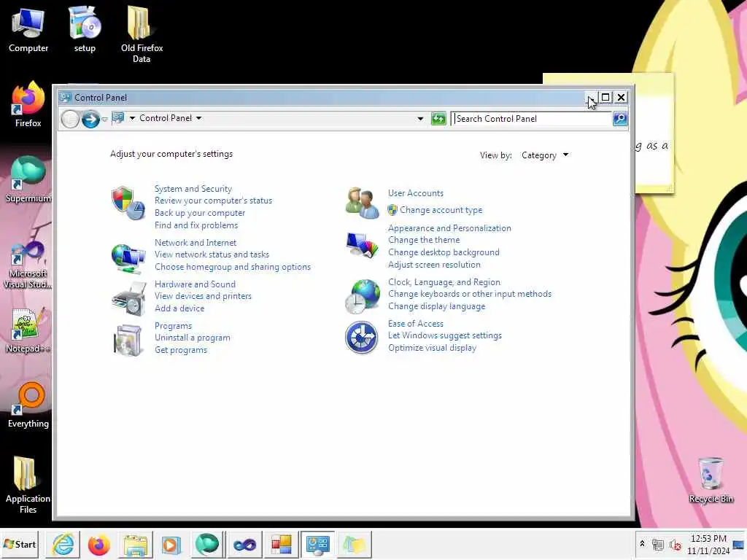This screenshot has height=560, width=747.
Task: Launch Internet Explorer from the taskbar
Action: tap(63, 544)
